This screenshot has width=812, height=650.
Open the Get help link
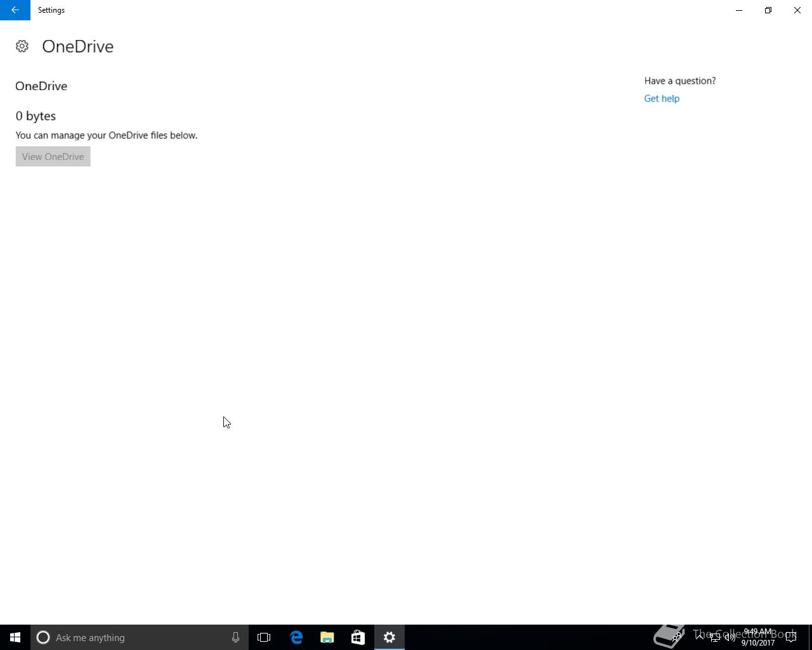pos(662,98)
